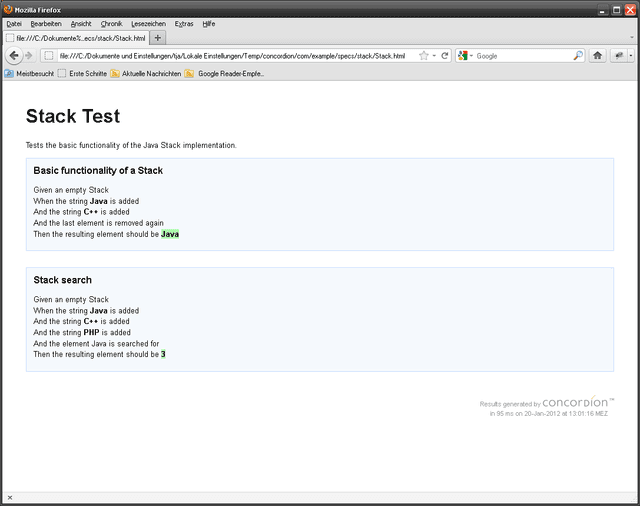Image resolution: width=640 pixels, height=506 pixels.
Task: Reload the page with the refresh icon
Action: click(445, 56)
